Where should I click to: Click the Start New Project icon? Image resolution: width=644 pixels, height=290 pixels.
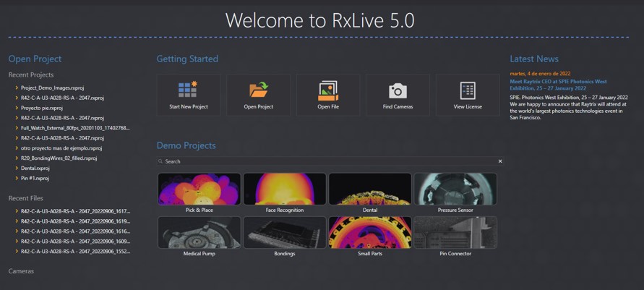coord(188,90)
